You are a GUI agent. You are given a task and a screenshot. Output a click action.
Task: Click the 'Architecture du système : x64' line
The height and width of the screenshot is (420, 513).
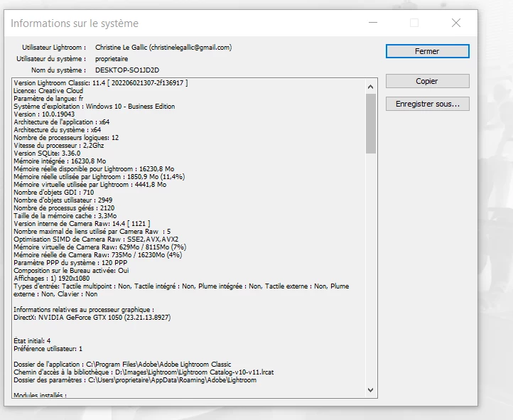(58, 130)
